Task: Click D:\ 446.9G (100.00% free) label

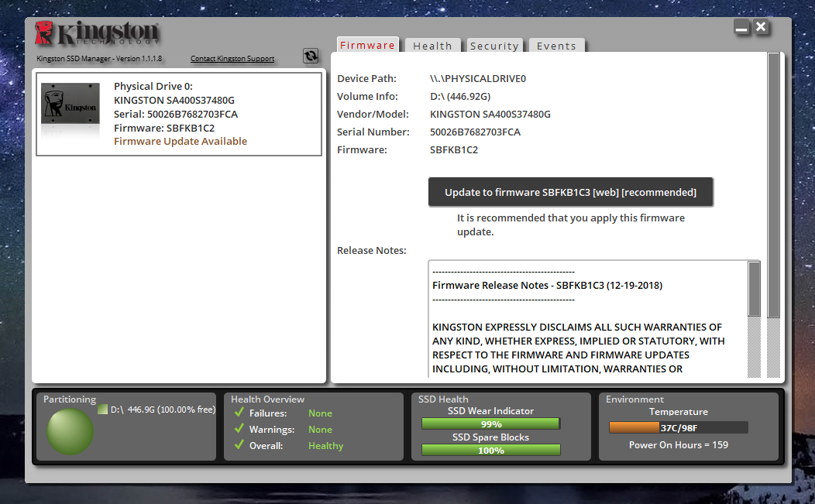Action: (x=163, y=410)
